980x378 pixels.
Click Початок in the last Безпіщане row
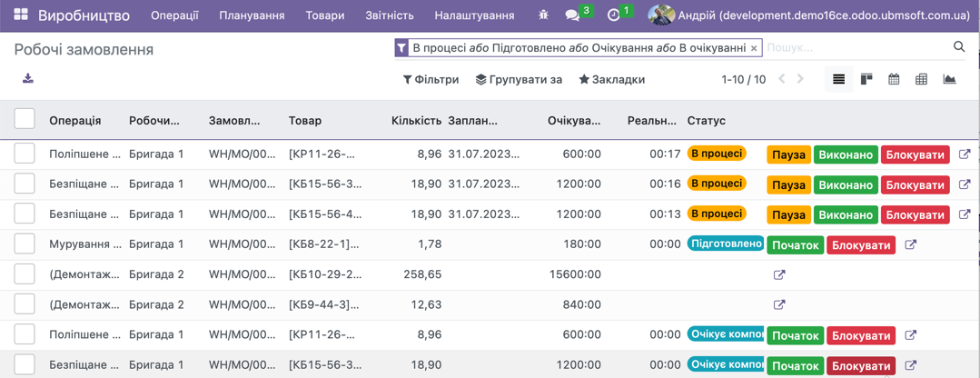pyautogui.click(x=796, y=365)
